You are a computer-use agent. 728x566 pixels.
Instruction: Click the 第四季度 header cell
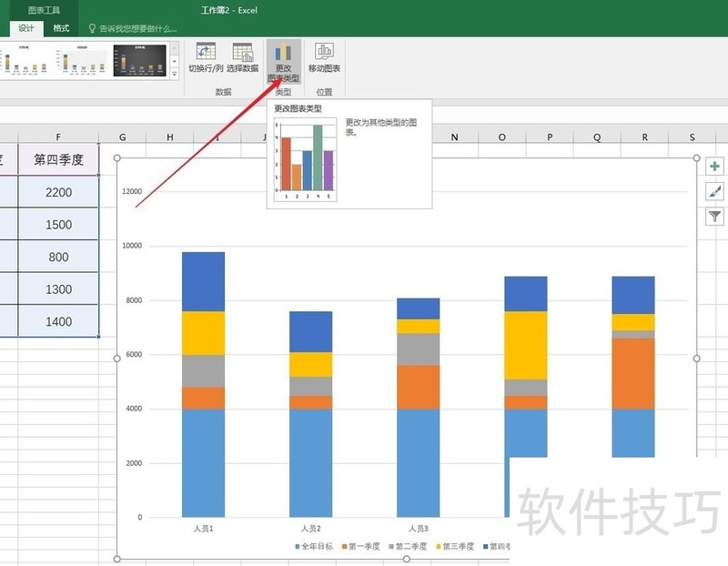(x=58, y=159)
